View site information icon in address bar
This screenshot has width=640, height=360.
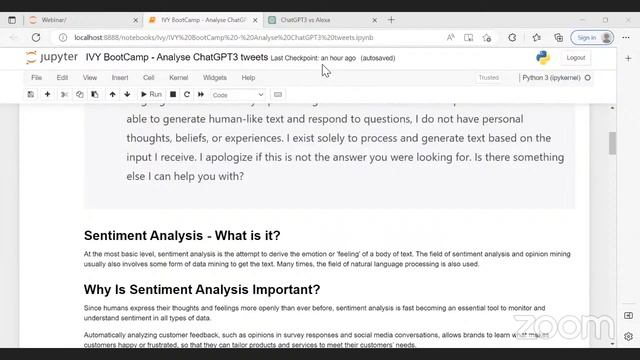pyautogui.click(x=63, y=38)
